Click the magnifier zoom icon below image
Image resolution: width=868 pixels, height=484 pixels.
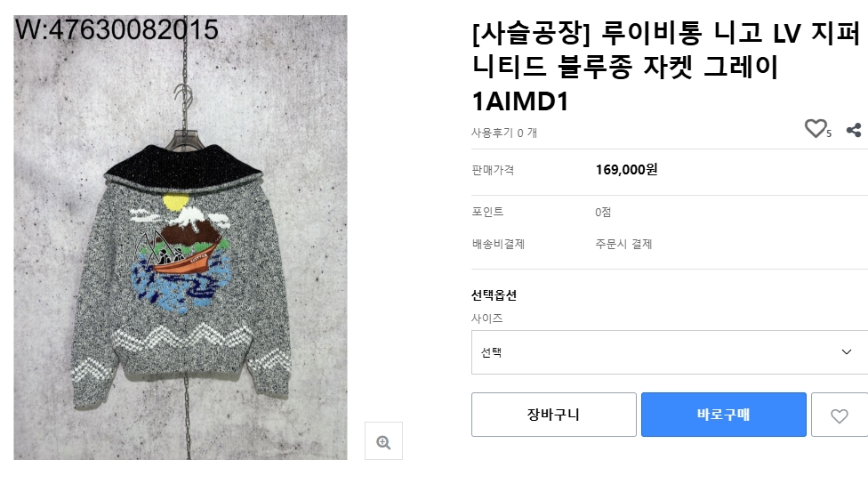tap(383, 441)
